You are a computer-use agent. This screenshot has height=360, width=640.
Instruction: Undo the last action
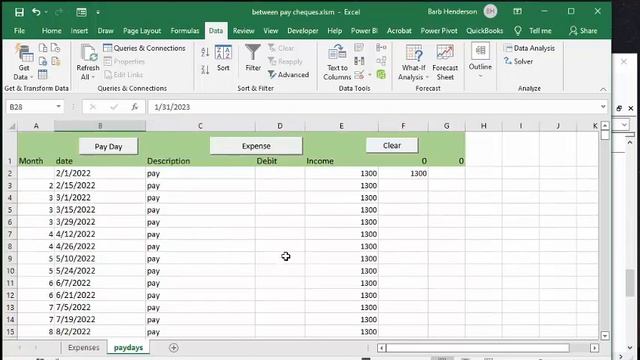36,12
